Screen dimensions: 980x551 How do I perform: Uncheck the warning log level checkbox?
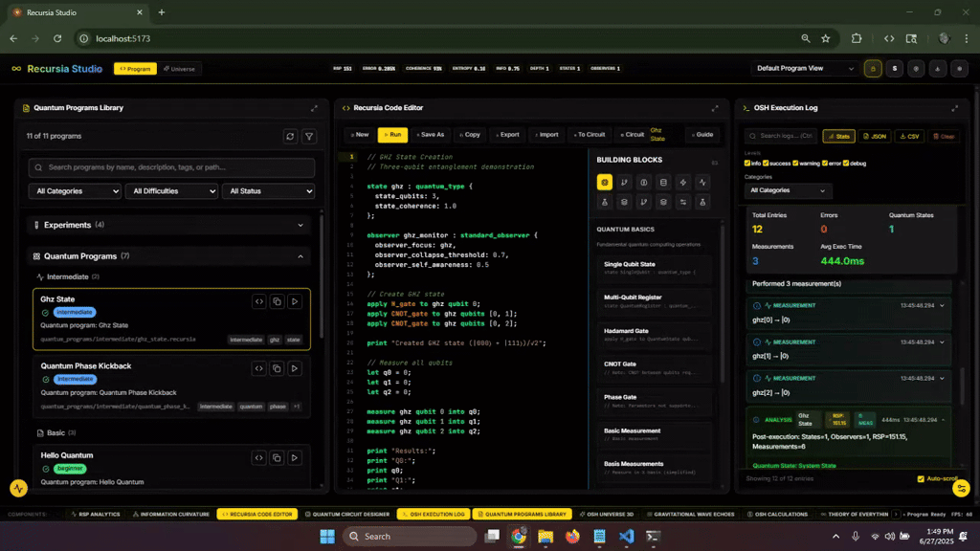click(x=795, y=164)
